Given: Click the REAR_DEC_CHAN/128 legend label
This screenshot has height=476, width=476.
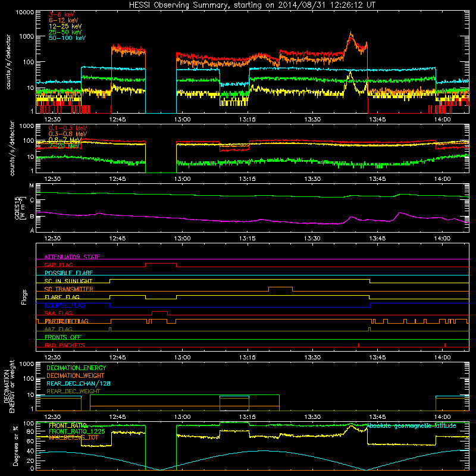Looking at the screenshot, I should click(x=79, y=383).
